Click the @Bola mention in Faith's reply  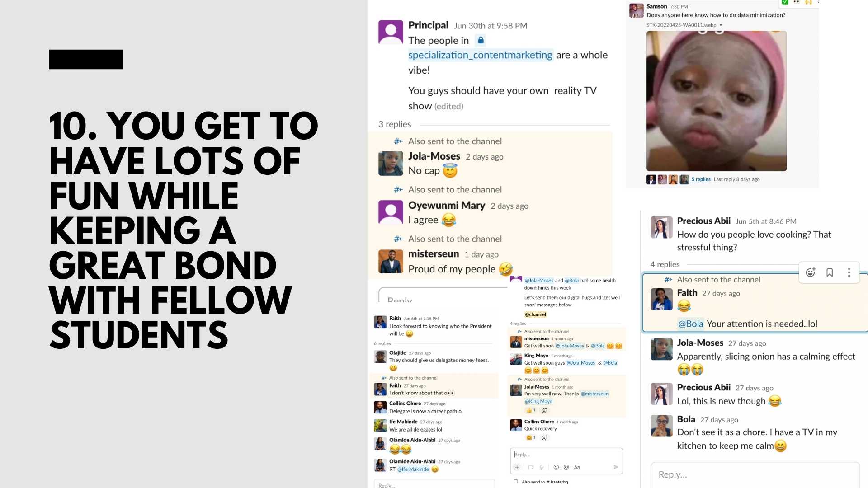click(691, 324)
